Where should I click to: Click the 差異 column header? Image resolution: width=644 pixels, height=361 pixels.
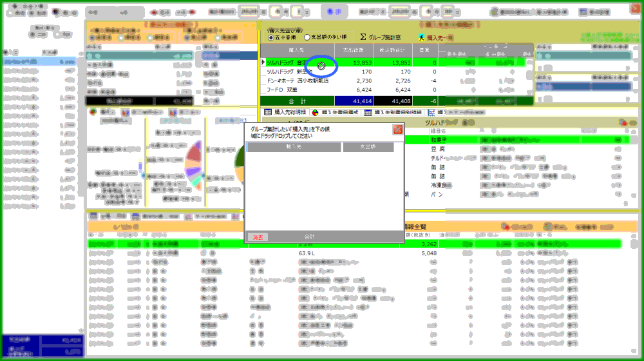tap(424, 50)
